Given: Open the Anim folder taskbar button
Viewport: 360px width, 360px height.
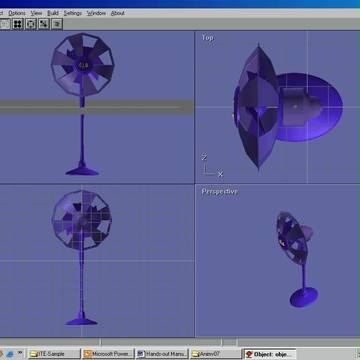Looking at the screenshot, I should [x=216, y=354].
